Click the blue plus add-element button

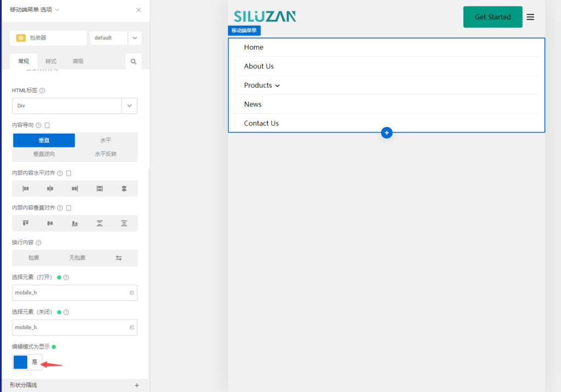click(x=387, y=132)
